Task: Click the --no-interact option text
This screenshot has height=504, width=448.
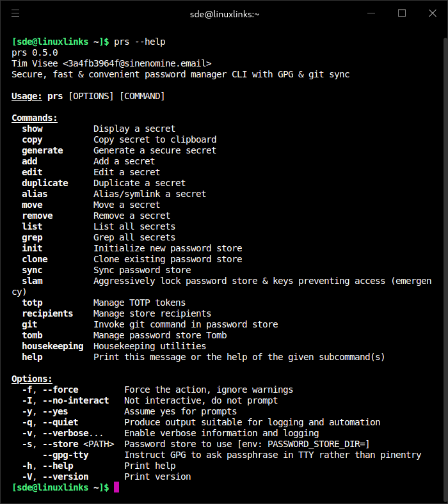Action: click(76, 400)
